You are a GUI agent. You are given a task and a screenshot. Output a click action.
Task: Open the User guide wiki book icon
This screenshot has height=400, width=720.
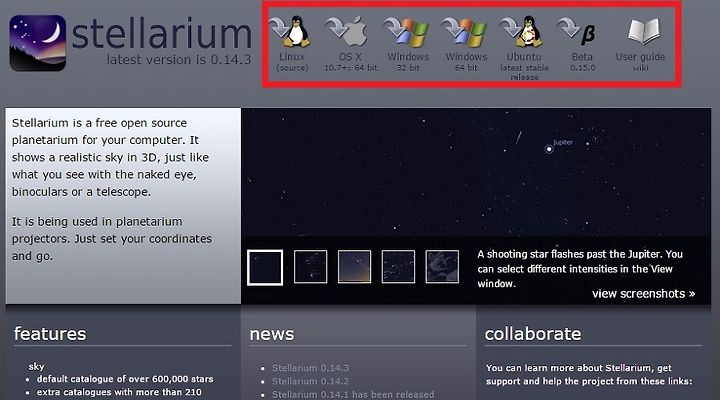(643, 32)
